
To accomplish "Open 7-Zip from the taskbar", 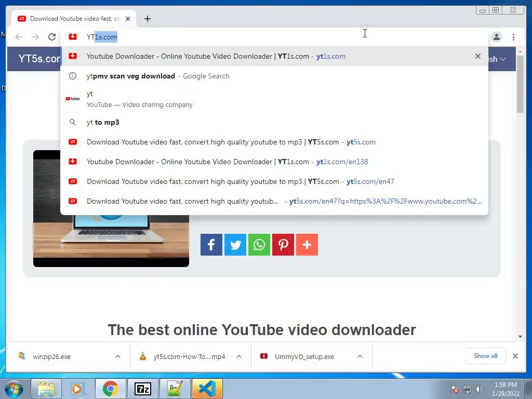I will (x=142, y=389).
